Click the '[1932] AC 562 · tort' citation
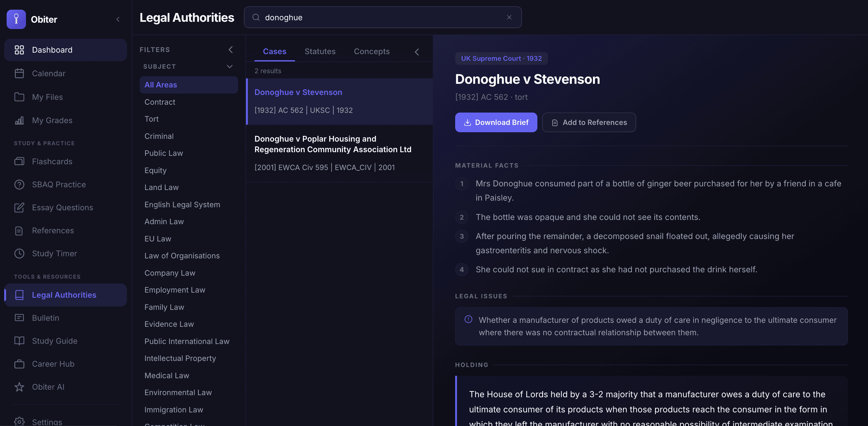The image size is (868, 426). [x=491, y=97]
